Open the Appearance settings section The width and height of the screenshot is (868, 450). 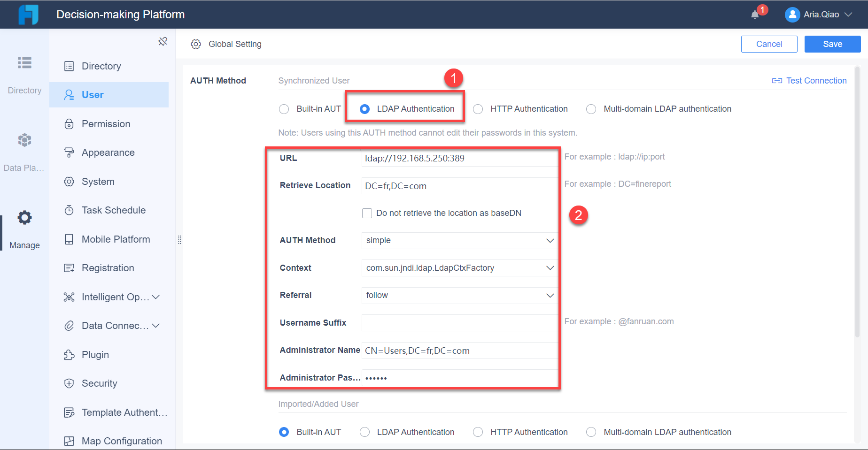[108, 152]
